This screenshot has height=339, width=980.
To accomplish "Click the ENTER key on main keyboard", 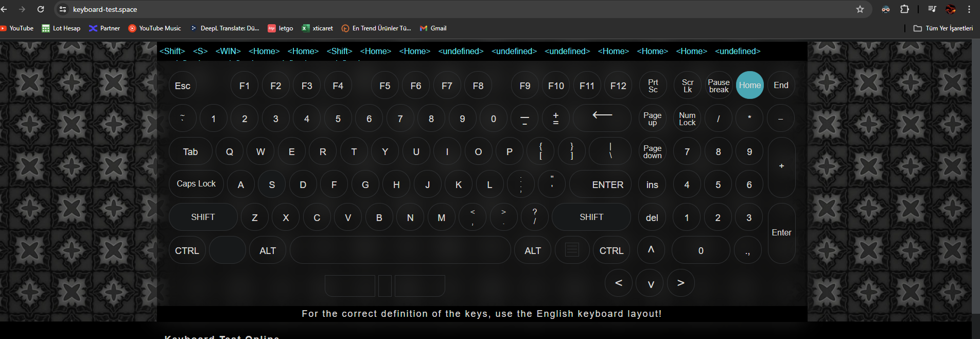I will click(x=601, y=184).
